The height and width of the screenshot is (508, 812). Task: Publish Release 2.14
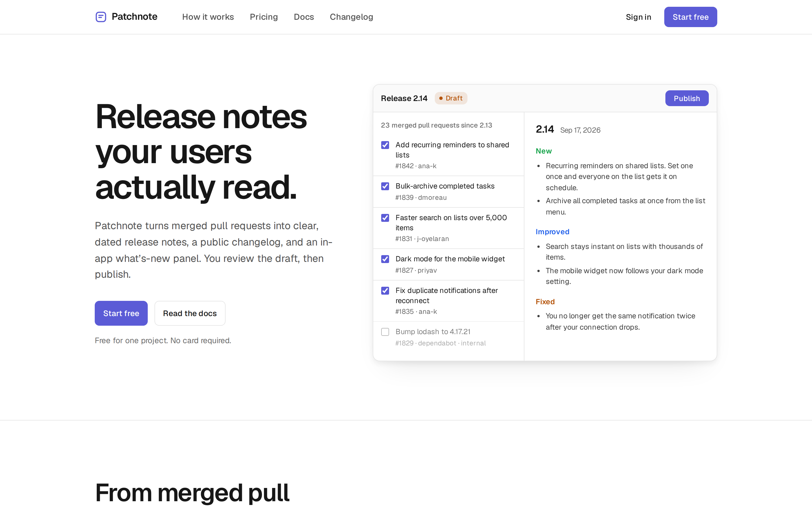[687, 98]
